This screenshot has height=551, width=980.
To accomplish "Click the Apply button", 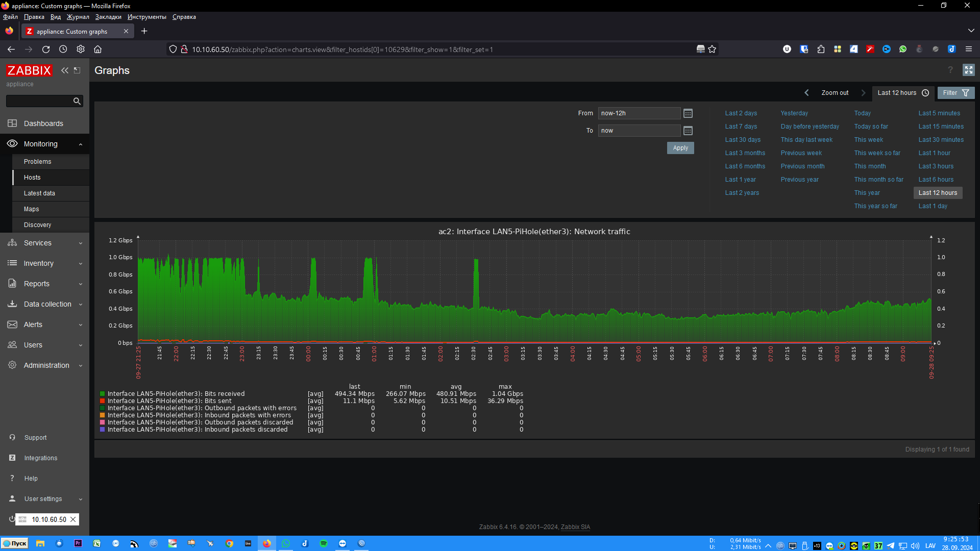I will [680, 148].
